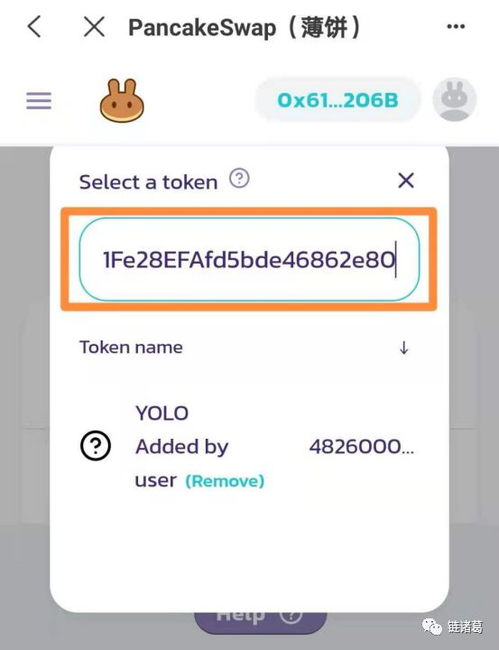Show help for Select a token

[240, 179]
